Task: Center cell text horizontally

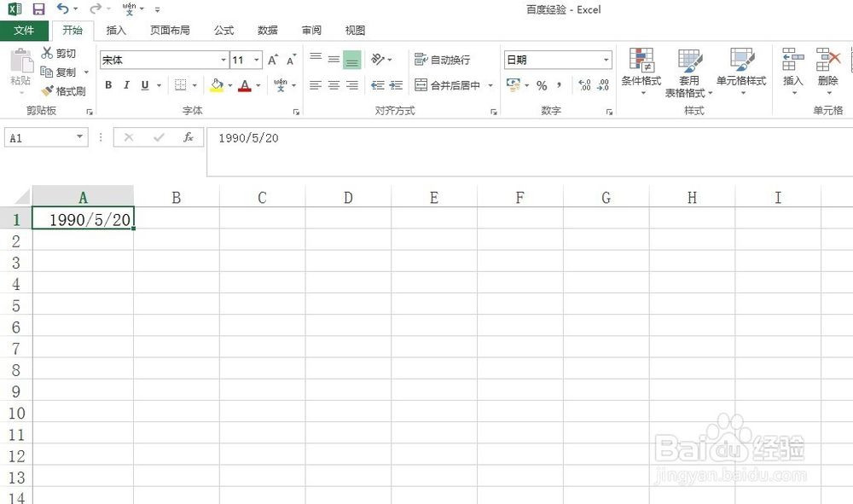Action: [334, 85]
